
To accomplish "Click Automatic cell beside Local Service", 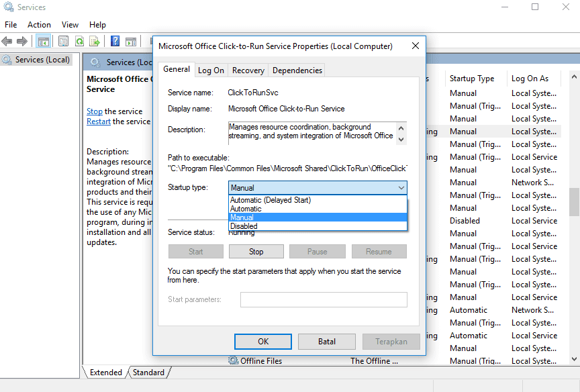I will [469, 336].
